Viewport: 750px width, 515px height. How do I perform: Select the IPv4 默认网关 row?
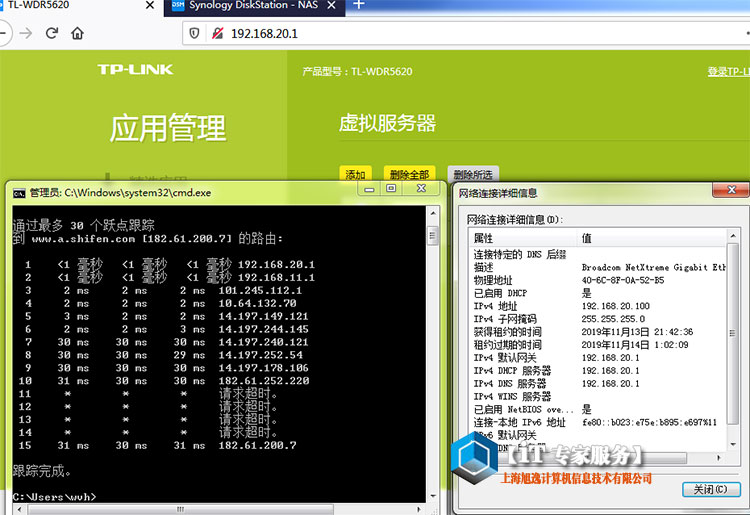pos(597,358)
